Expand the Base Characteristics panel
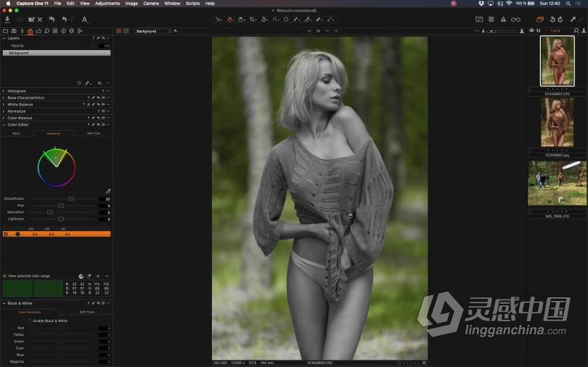This screenshot has width=588, height=367. (4, 98)
